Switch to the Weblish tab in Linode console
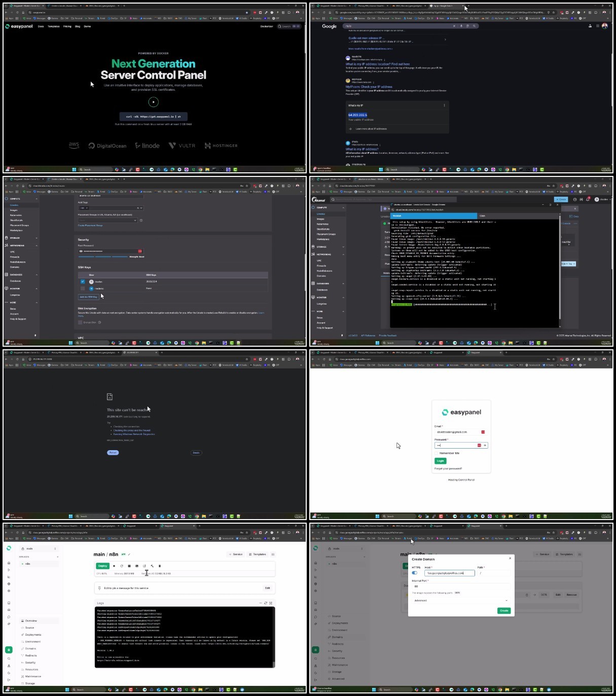The height and width of the screenshot is (696, 616). click(x=433, y=215)
